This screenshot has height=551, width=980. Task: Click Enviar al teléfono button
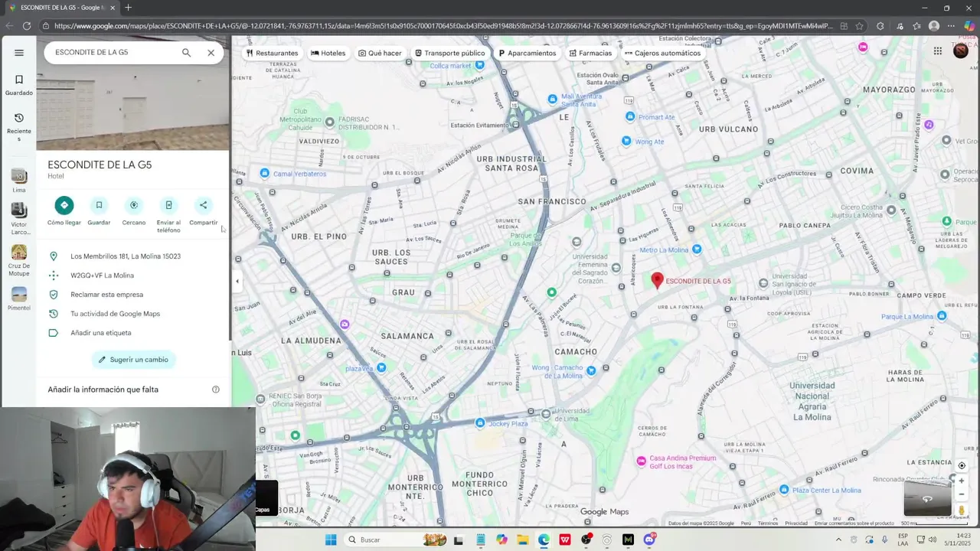click(x=168, y=215)
